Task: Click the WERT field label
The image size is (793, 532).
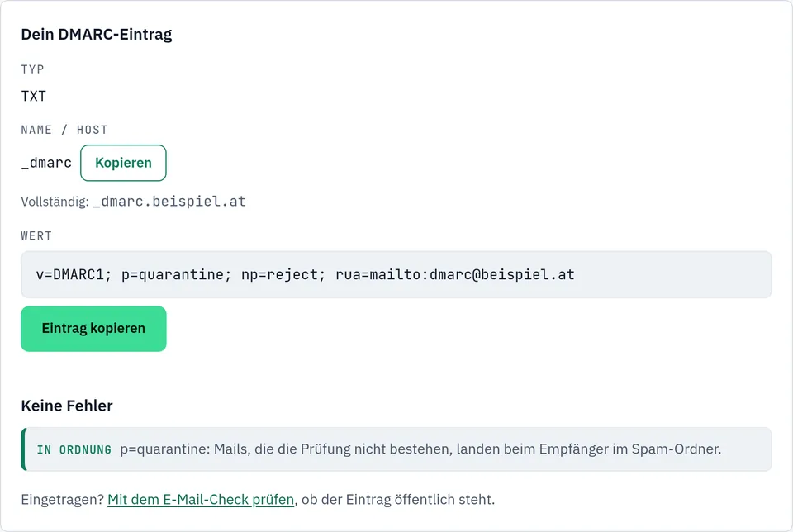Action: click(36, 235)
